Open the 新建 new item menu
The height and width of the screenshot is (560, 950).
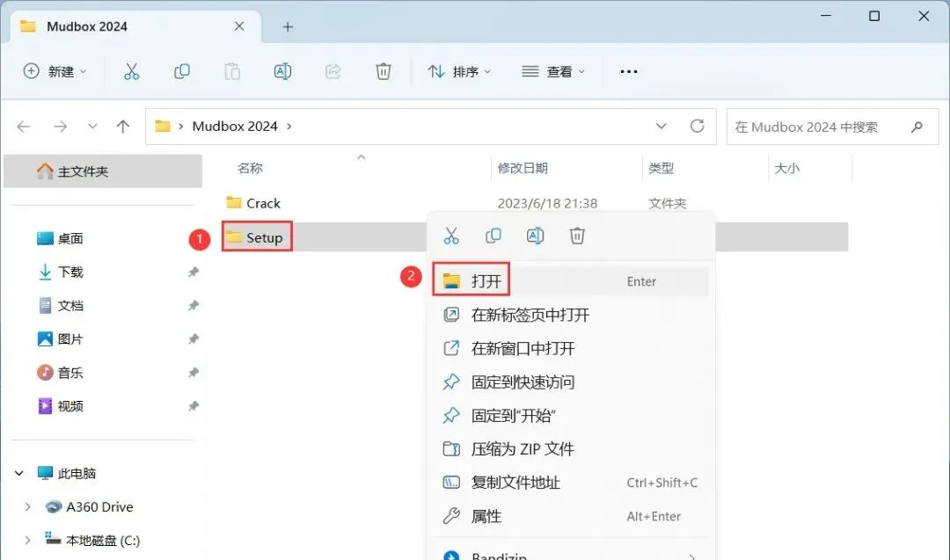pos(55,71)
